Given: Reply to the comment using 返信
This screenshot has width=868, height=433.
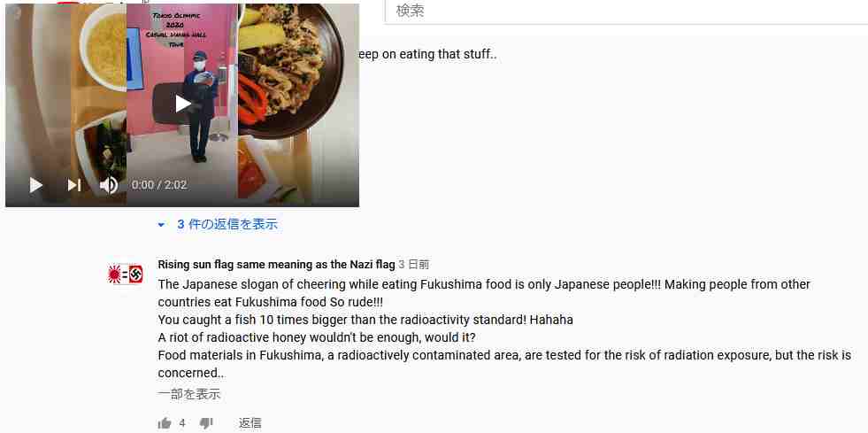Looking at the screenshot, I should [x=250, y=423].
